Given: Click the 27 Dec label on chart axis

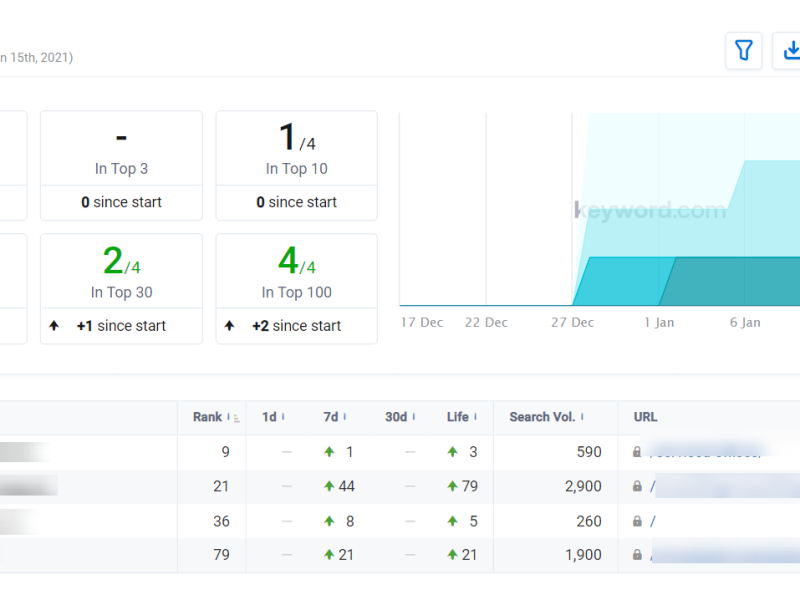Looking at the screenshot, I should 573,322.
